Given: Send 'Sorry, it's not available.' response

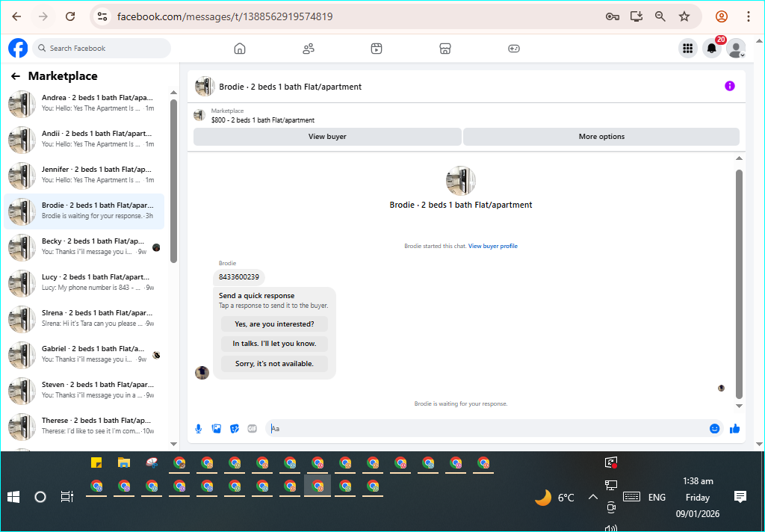Looking at the screenshot, I should click(x=274, y=364).
